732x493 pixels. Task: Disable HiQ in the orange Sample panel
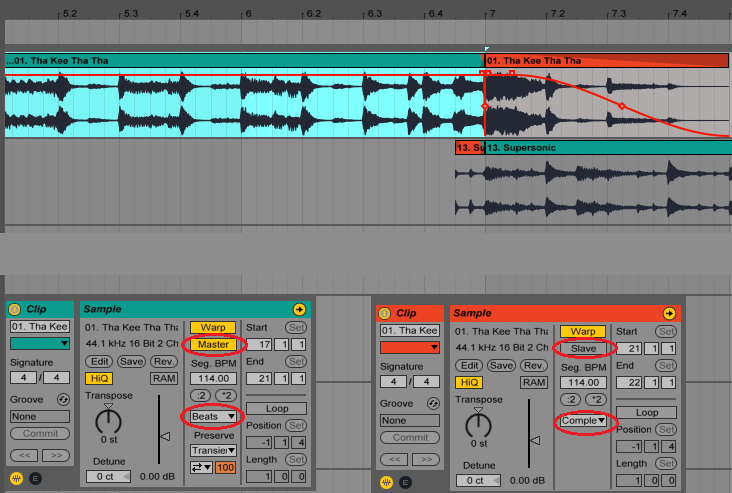click(x=468, y=382)
